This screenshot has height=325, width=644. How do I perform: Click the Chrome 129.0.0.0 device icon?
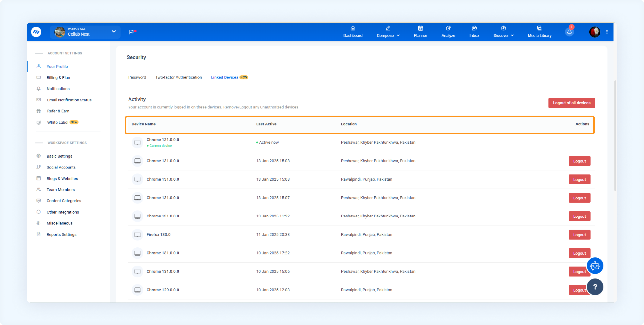137,290
